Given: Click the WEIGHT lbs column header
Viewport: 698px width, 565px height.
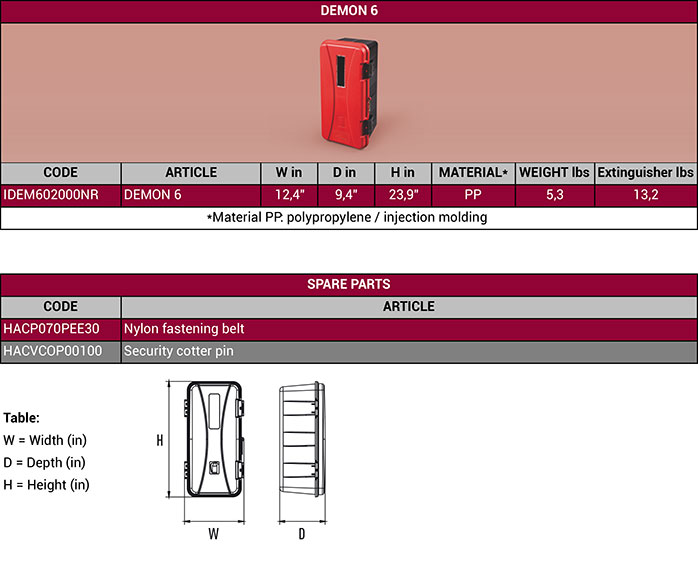Looking at the screenshot, I should tap(554, 172).
